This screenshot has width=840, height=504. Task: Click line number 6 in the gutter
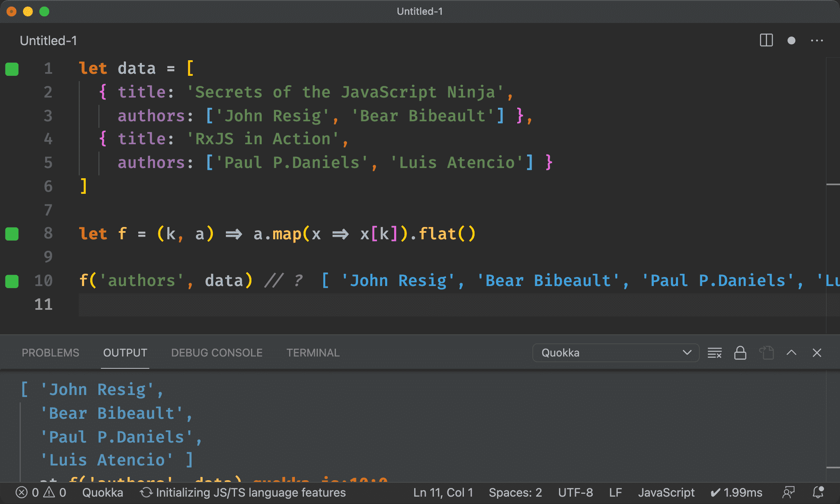(48, 186)
